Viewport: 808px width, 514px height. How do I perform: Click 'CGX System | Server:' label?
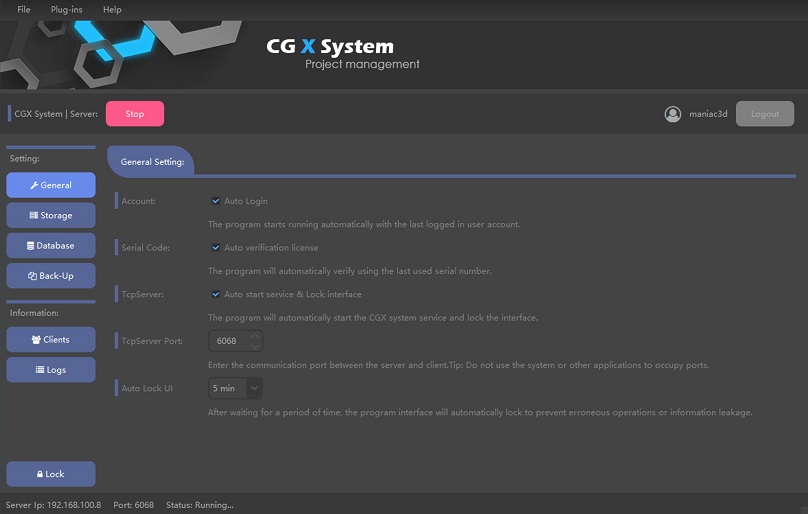coord(56,114)
